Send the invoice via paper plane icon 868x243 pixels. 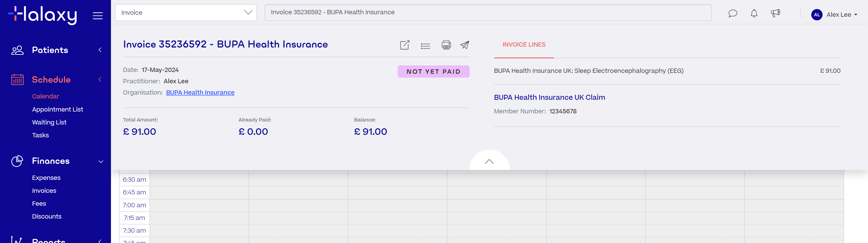point(465,45)
